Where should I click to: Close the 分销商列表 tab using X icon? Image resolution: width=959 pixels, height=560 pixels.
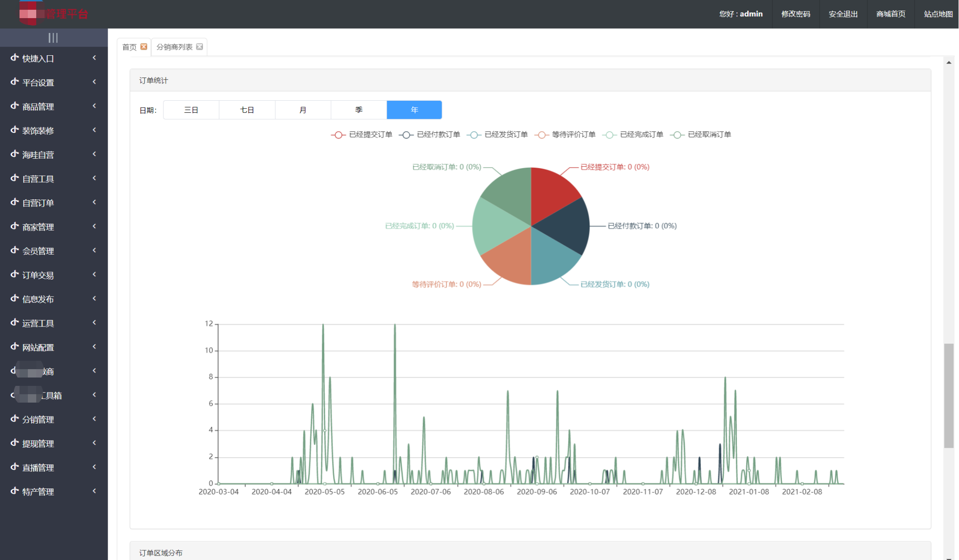click(200, 46)
